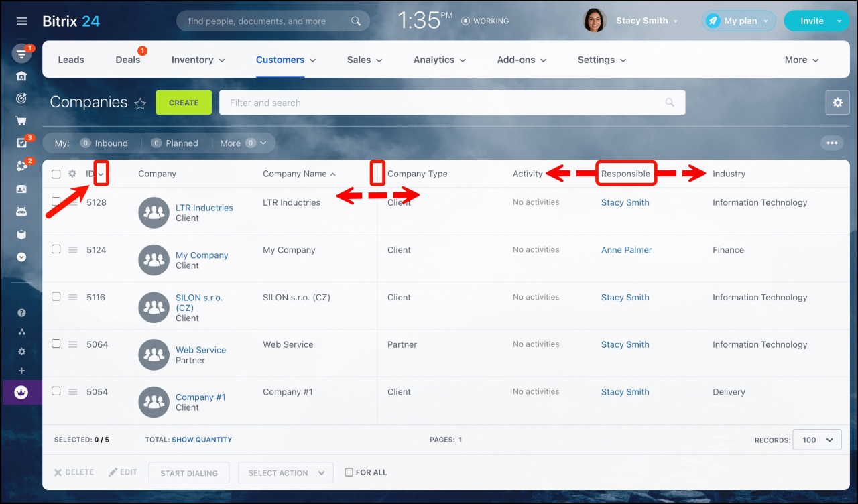Open the building icon in sidebar
This screenshot has width=858, height=504.
click(21, 76)
